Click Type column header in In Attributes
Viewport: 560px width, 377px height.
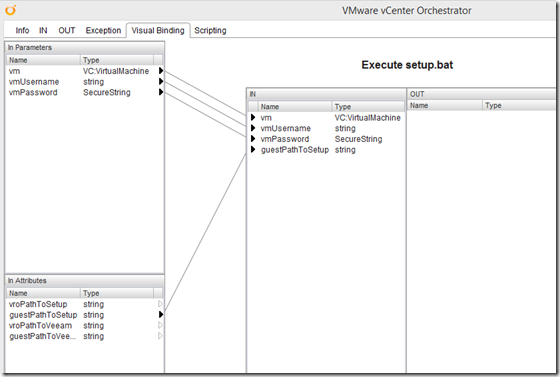pos(117,293)
